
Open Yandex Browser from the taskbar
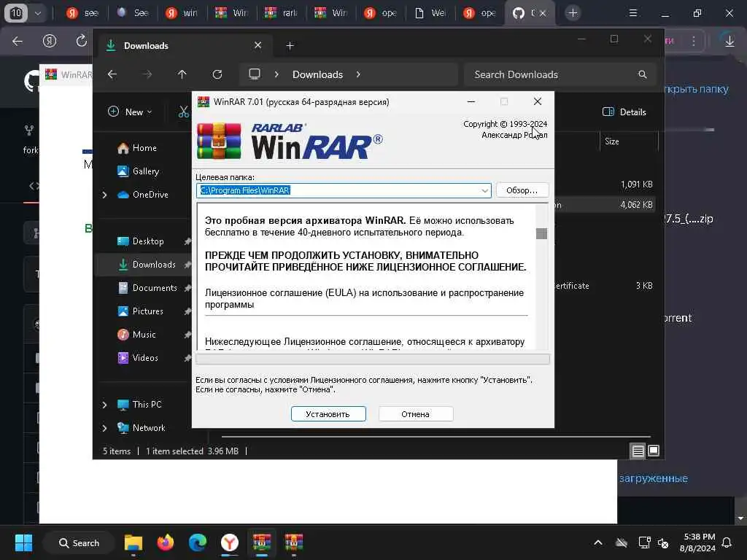230,542
